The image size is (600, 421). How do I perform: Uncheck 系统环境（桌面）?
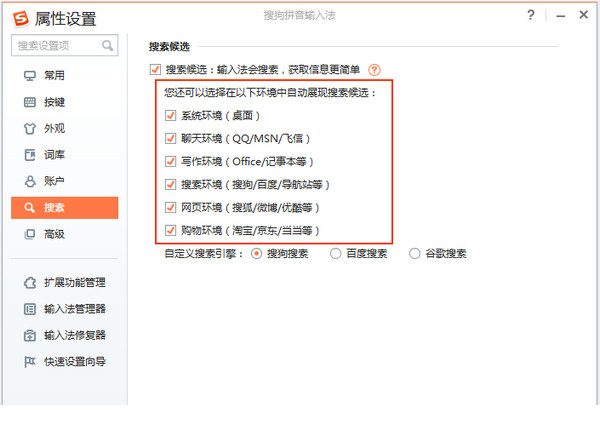[x=170, y=116]
